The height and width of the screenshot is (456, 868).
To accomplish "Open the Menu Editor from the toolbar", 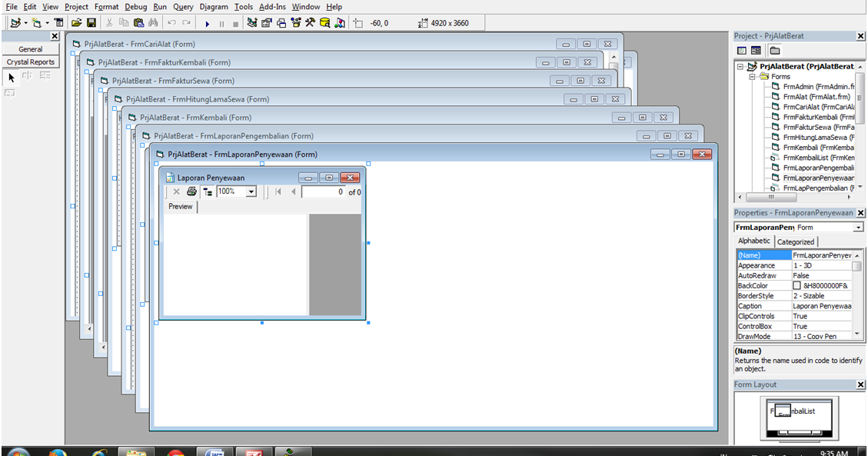I will click(x=59, y=23).
